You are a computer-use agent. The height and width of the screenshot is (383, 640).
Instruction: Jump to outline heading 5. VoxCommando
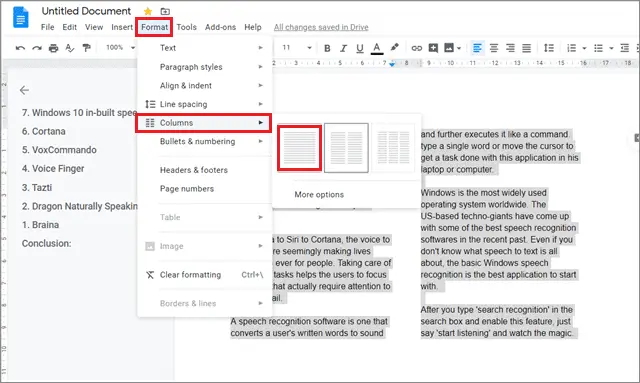59,150
